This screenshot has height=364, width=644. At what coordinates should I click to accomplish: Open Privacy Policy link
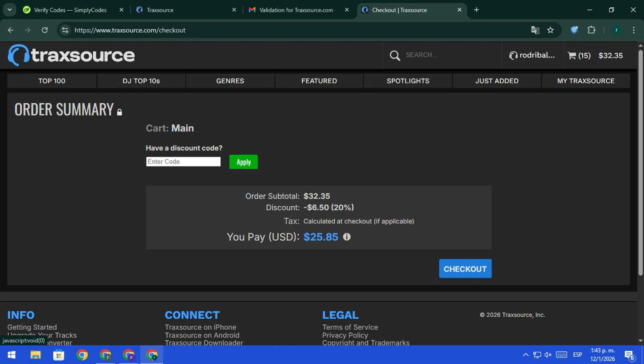click(x=345, y=335)
